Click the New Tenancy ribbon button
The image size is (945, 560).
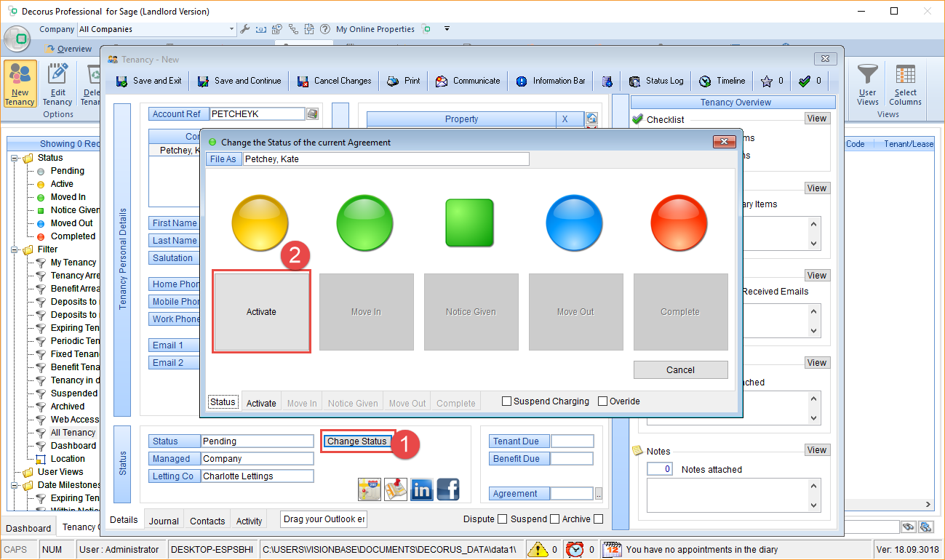(20, 84)
